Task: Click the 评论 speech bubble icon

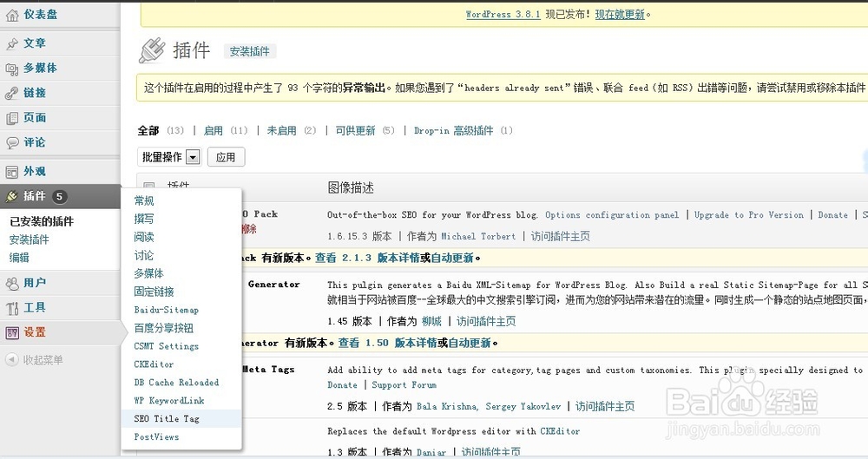Action: click(x=11, y=143)
